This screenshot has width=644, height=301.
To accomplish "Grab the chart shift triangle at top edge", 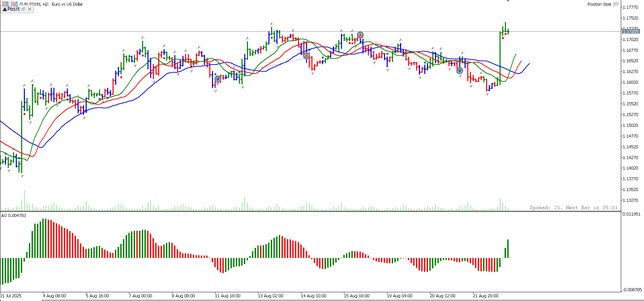I will point(508,1).
